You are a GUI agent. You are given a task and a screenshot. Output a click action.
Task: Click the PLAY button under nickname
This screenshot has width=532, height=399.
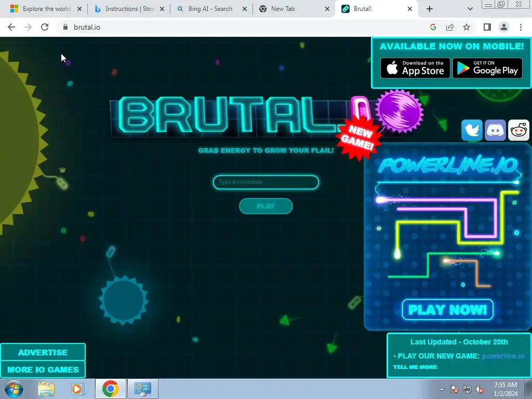pyautogui.click(x=266, y=206)
